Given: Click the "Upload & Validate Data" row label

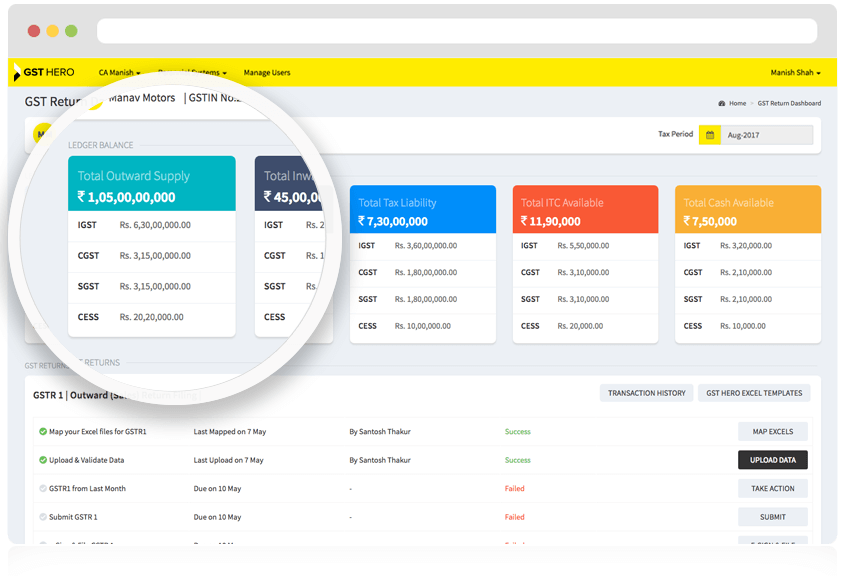Looking at the screenshot, I should tap(86, 460).
